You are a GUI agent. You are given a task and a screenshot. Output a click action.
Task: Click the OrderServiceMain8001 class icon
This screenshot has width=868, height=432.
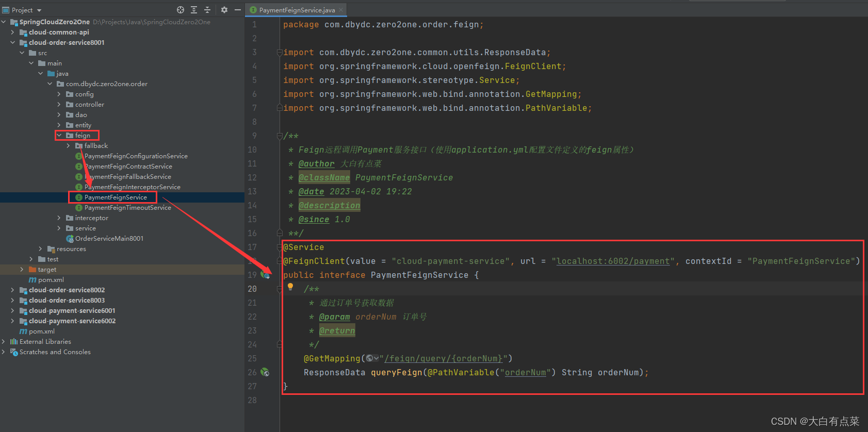(x=70, y=239)
